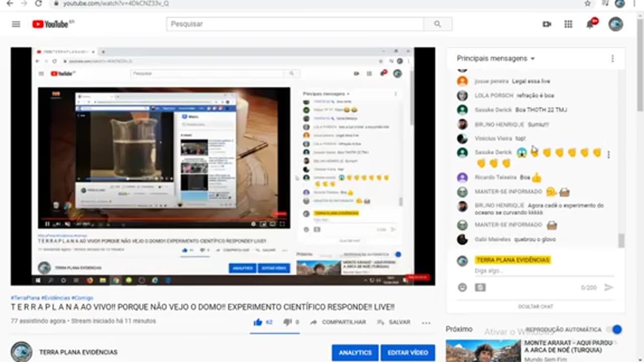Open the emoji picker in chat
Viewport: 644px width, 362px height.
462,288
